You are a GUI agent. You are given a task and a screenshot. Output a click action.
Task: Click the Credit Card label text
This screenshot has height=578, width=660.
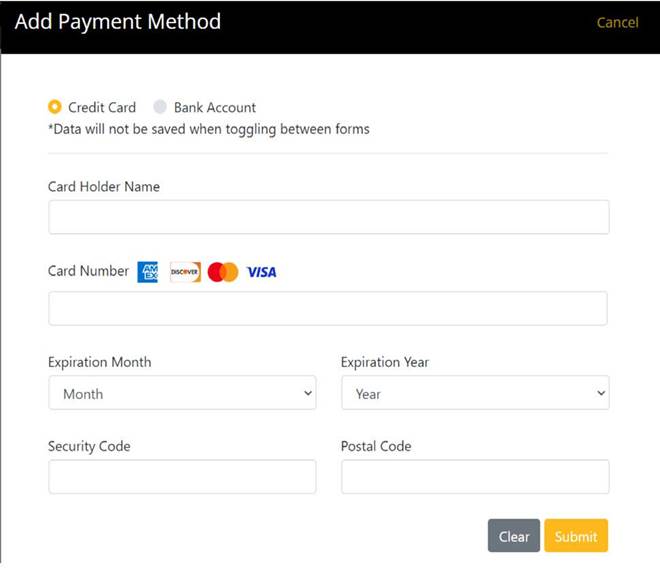pos(102,107)
